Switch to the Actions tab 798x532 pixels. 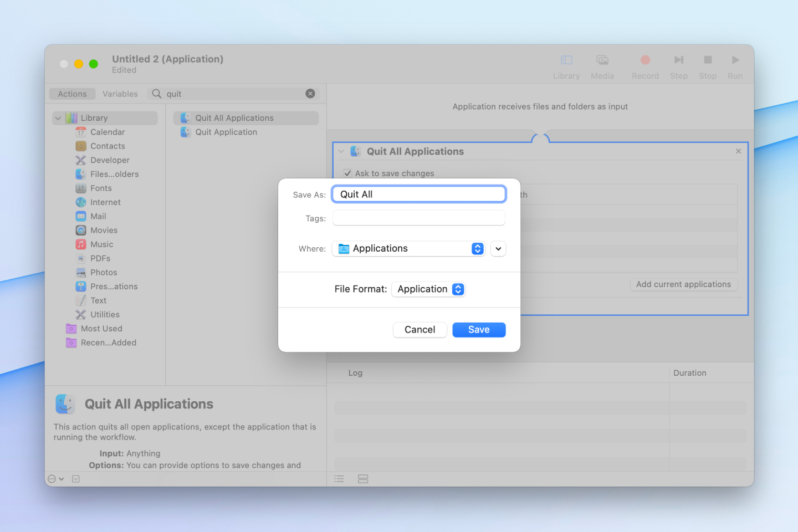73,94
